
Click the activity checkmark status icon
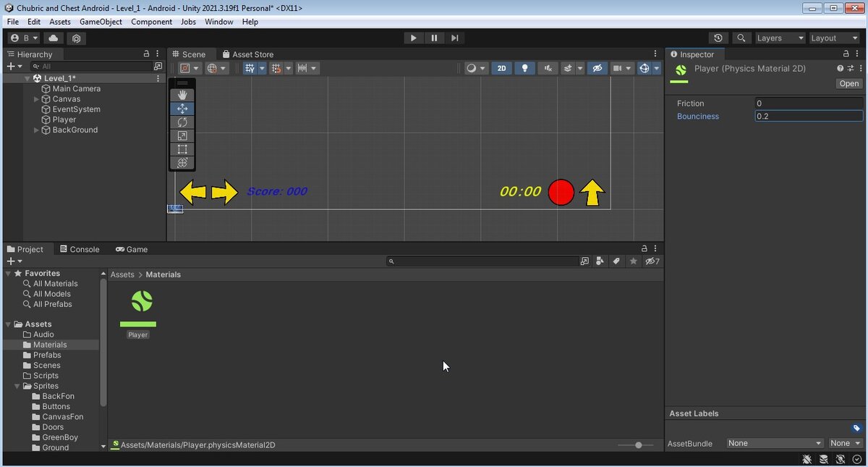click(856, 459)
